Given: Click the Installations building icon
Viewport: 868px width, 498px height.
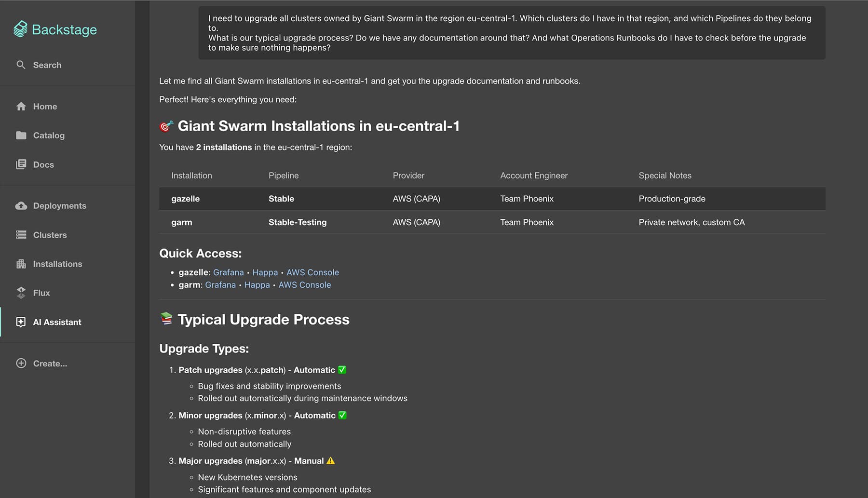Looking at the screenshot, I should (x=21, y=264).
